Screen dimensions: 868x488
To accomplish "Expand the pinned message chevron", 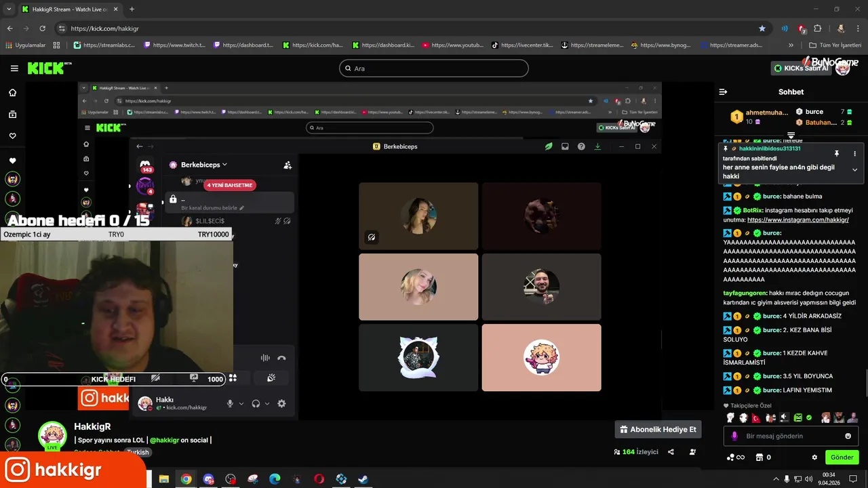I will click(854, 170).
